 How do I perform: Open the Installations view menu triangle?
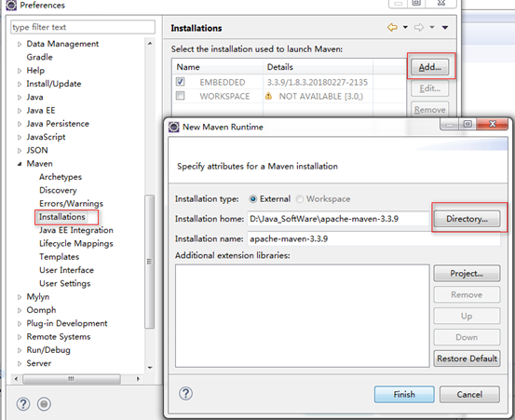445,28
